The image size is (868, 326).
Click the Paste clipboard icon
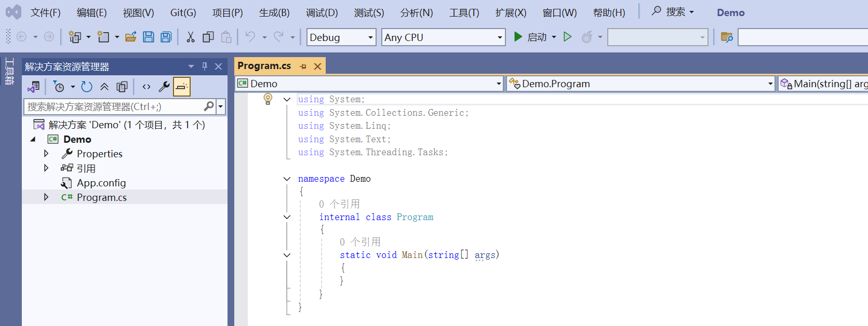coord(226,37)
